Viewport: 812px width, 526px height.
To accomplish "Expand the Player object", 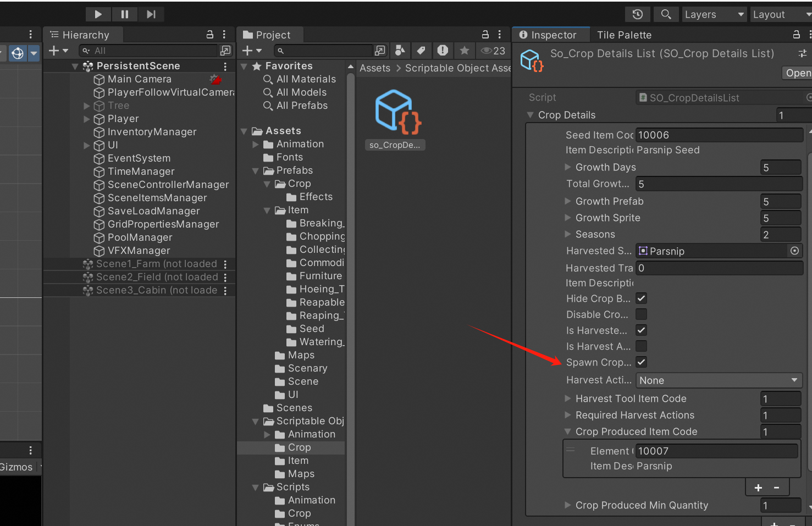I will coord(86,119).
